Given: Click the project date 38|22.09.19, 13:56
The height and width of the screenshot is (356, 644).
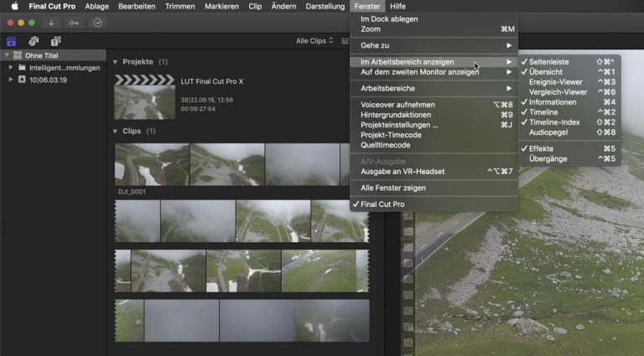Looking at the screenshot, I should (x=206, y=100).
